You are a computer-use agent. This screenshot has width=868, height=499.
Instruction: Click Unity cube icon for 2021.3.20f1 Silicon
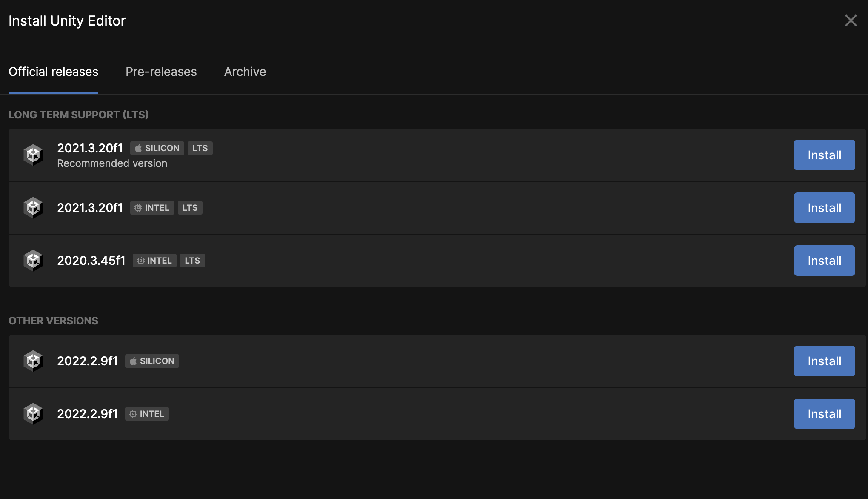(x=33, y=155)
